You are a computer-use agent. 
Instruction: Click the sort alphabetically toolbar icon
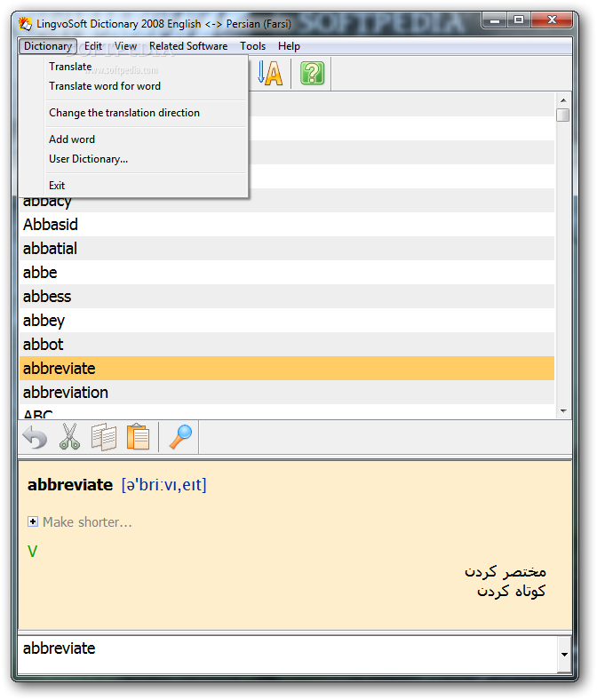pos(271,73)
